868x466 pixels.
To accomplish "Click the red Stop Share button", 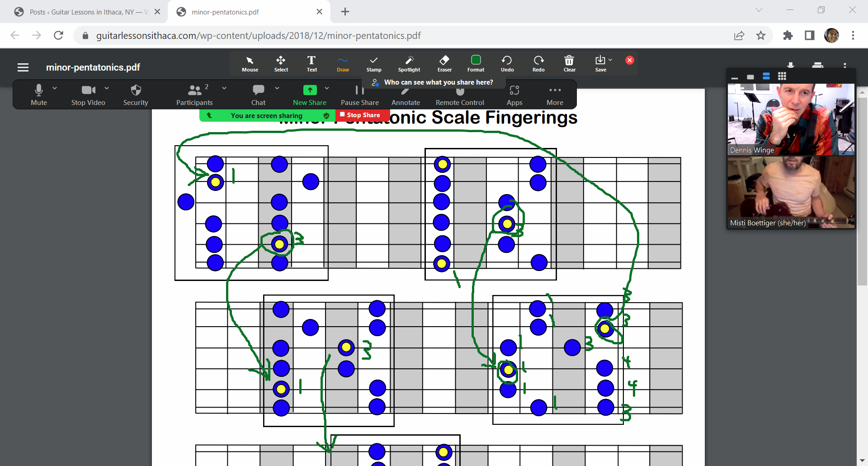I will point(360,115).
